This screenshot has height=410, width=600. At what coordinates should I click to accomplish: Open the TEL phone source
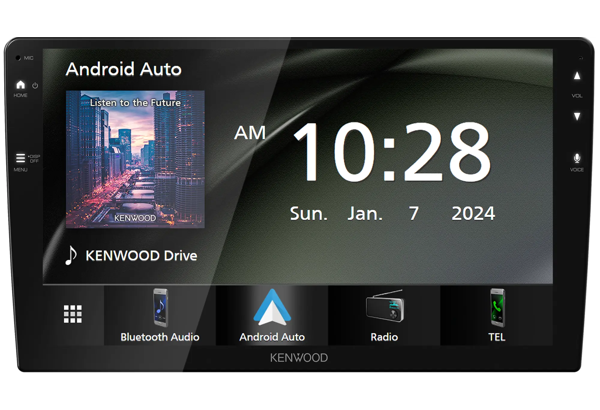tap(497, 315)
